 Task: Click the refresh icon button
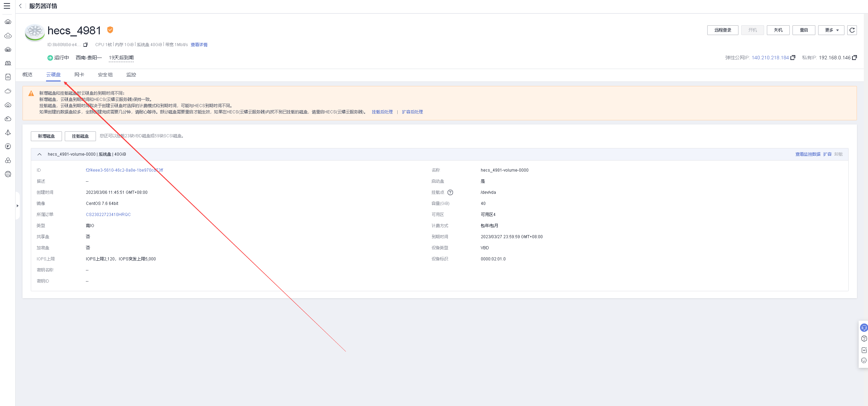click(852, 30)
